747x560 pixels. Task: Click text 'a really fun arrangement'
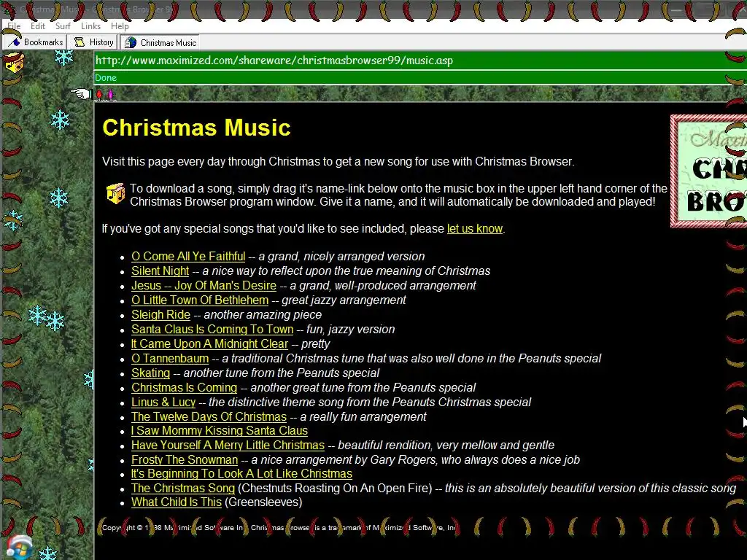pyautogui.click(x=363, y=416)
